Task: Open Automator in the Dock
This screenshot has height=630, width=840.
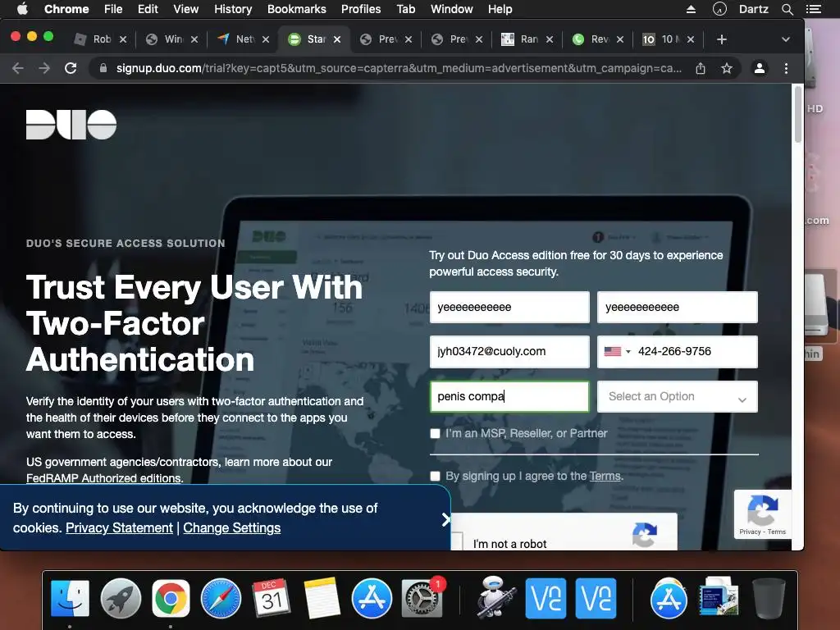Action: click(x=495, y=598)
